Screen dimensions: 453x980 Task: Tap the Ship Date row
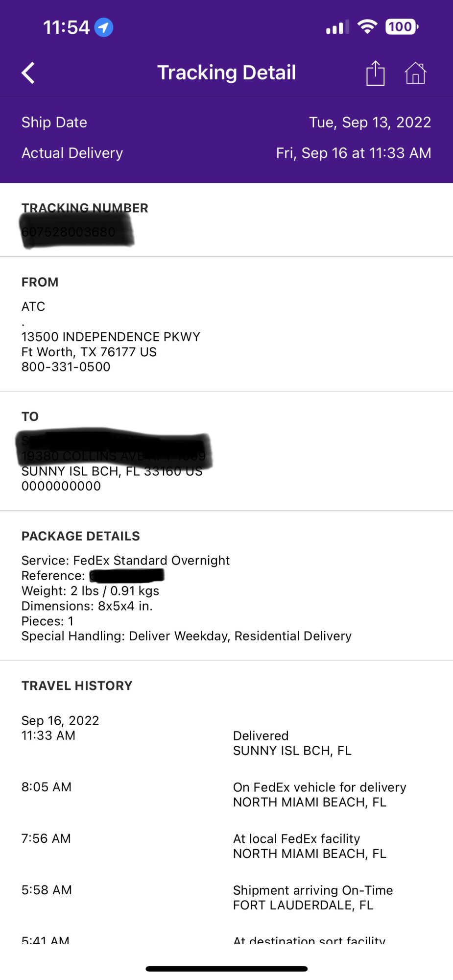226,122
